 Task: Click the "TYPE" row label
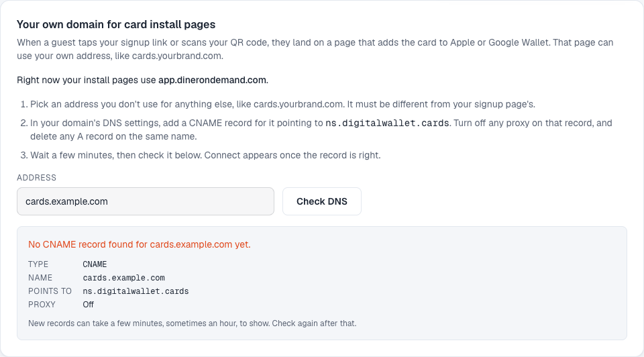click(x=38, y=264)
